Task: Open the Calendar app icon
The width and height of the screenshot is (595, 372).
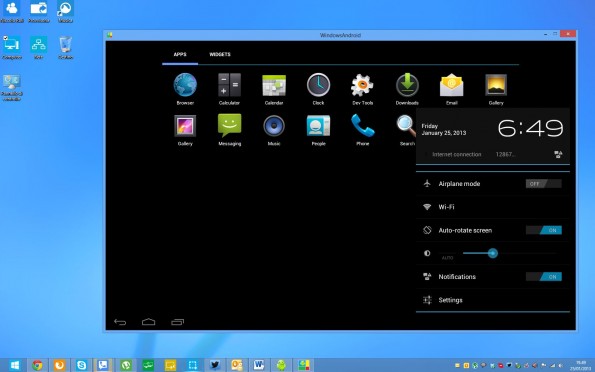Action: click(274, 85)
